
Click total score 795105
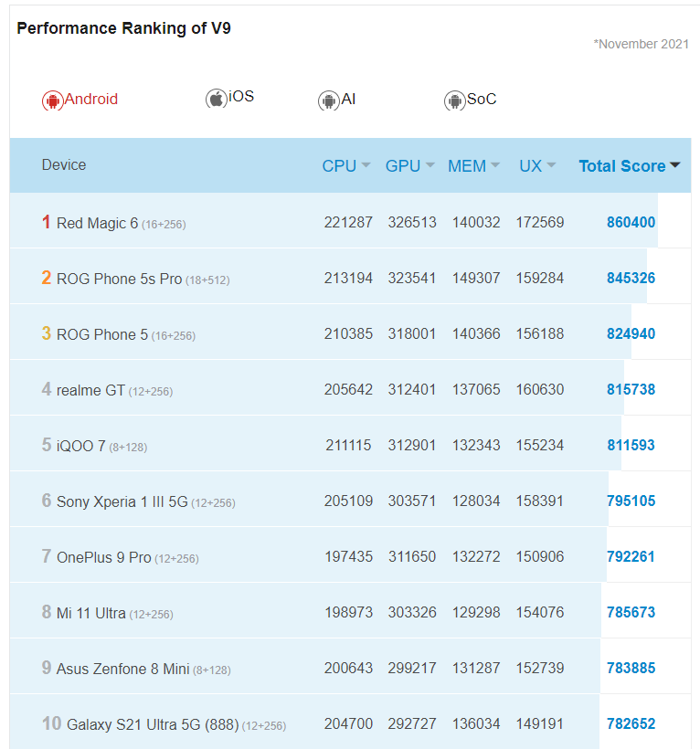tap(631, 501)
